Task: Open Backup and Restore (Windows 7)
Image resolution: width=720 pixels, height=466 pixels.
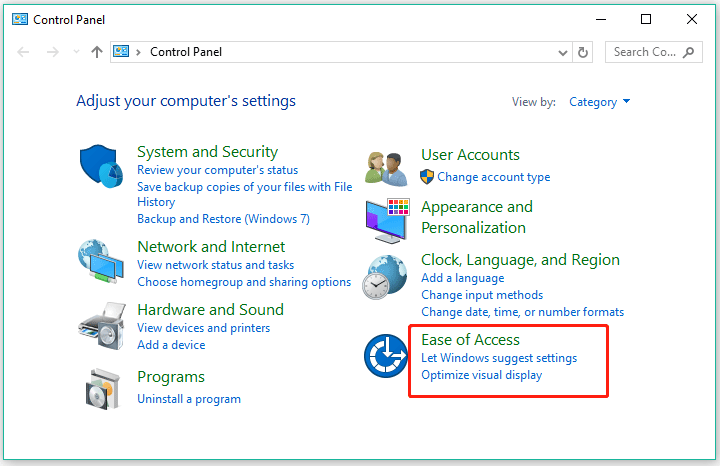Action: pyautogui.click(x=224, y=219)
